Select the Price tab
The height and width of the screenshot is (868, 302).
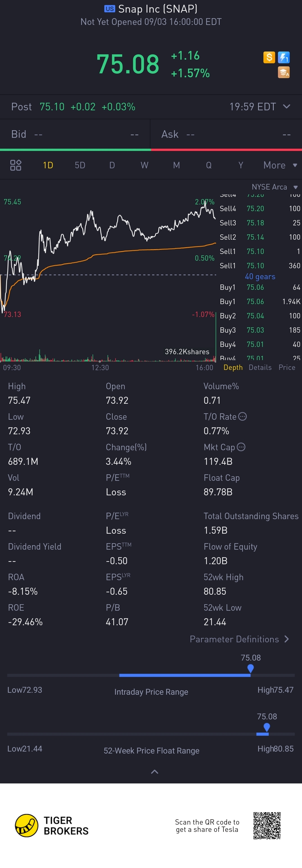coord(287,367)
